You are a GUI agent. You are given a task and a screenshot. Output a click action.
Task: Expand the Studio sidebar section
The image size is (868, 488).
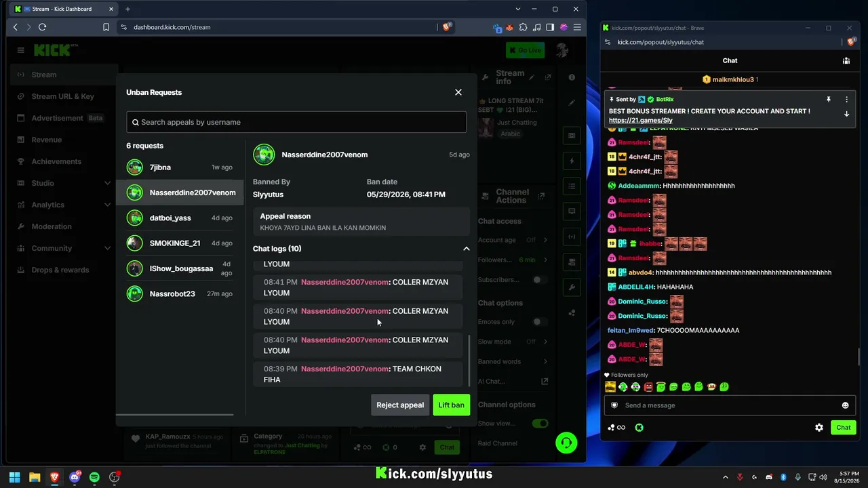[x=64, y=183]
